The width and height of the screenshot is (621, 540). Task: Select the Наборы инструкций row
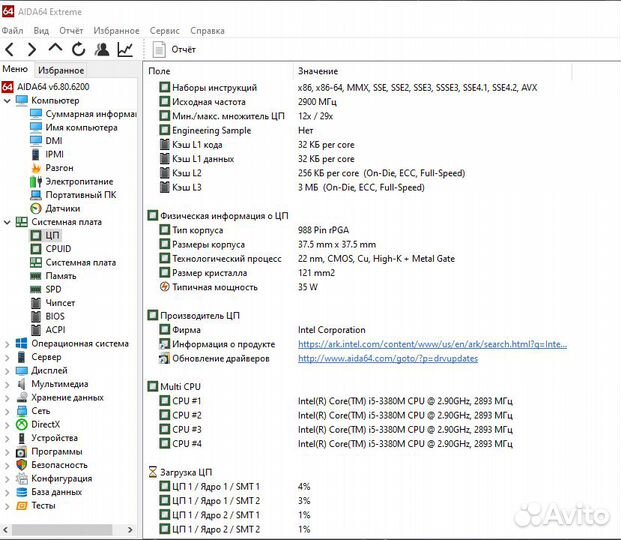click(349, 88)
